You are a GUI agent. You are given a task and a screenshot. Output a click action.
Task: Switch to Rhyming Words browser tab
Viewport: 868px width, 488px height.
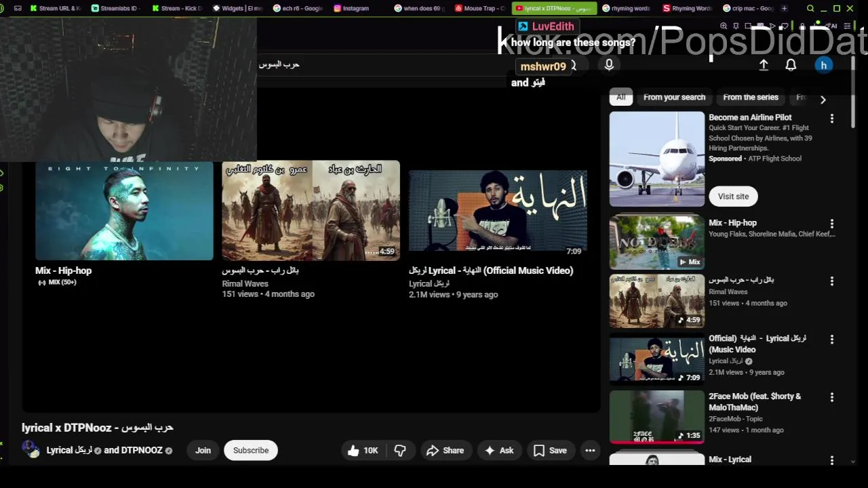coord(687,8)
